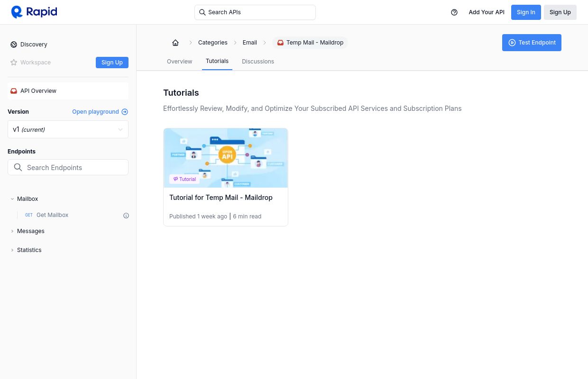Click the Version label in sidebar
The image size is (588, 379).
(18, 112)
